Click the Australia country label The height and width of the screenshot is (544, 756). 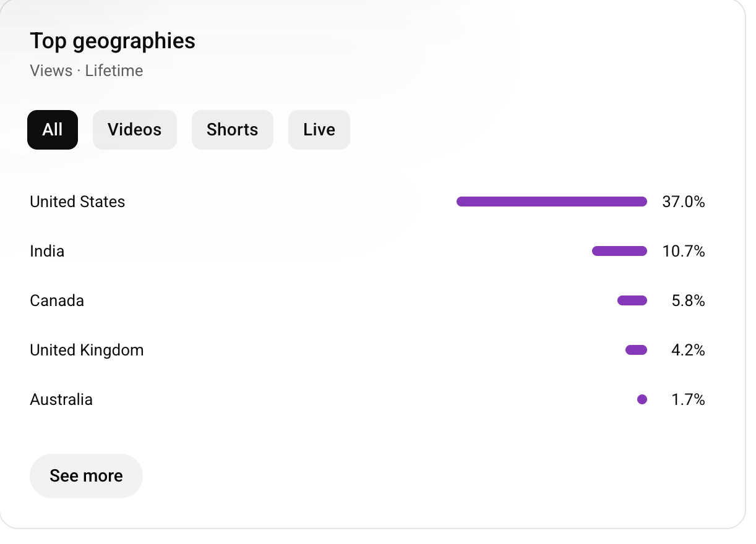(x=61, y=400)
